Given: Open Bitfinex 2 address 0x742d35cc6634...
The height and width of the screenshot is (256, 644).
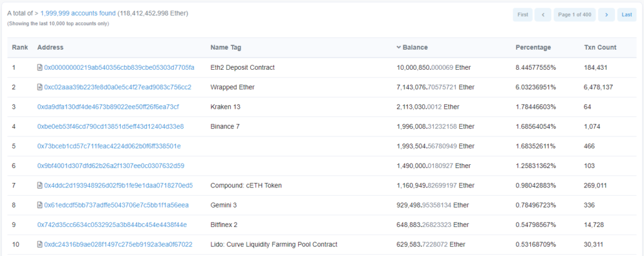Looking at the screenshot, I should tap(112, 225).
